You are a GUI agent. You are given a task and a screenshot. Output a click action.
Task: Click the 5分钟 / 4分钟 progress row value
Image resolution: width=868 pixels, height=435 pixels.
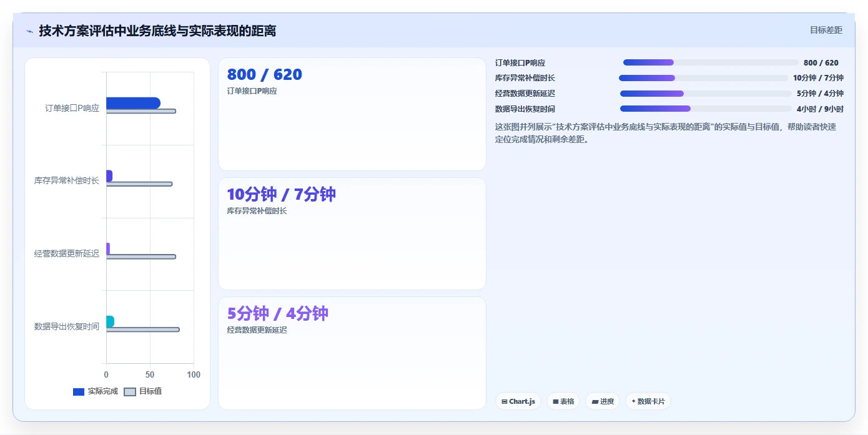pos(820,94)
